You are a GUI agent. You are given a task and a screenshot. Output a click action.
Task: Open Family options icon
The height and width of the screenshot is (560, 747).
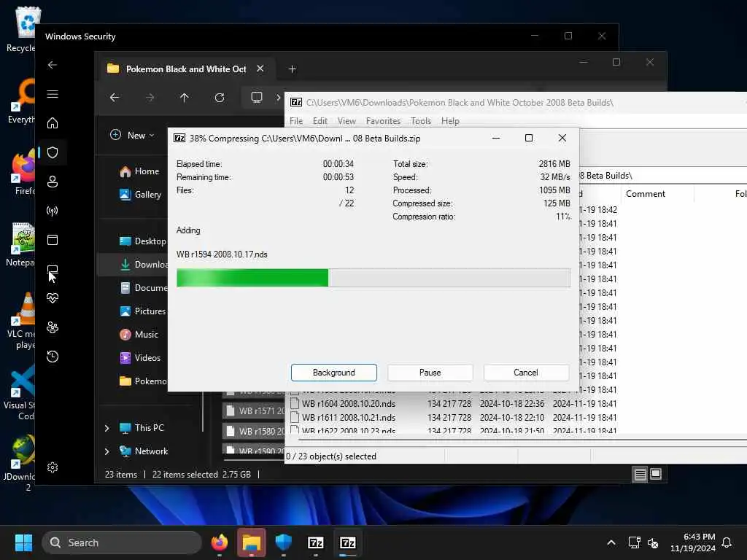click(53, 327)
